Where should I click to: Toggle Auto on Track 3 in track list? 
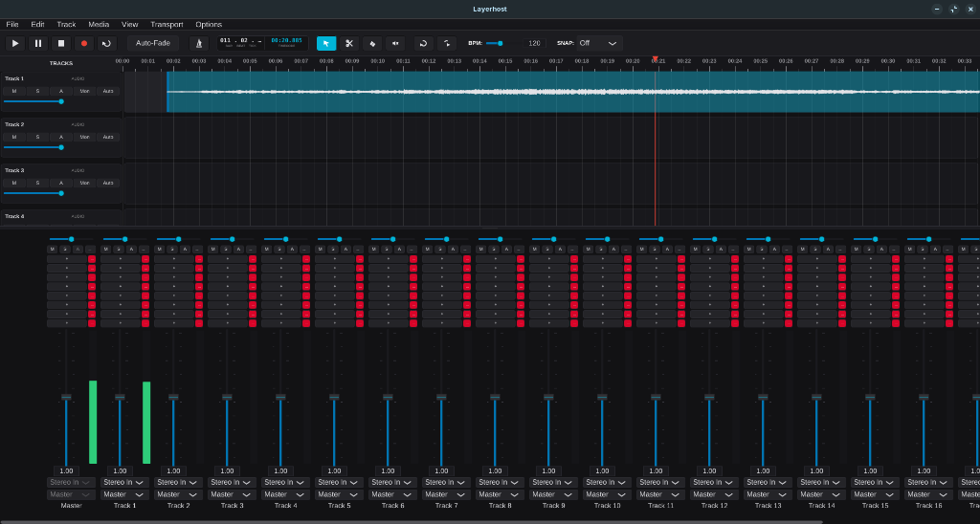(107, 183)
